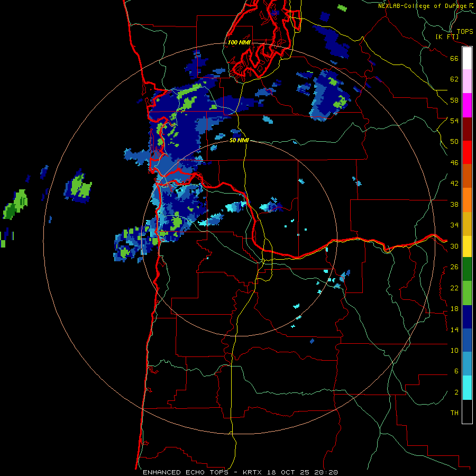
Task: Click the "30" legend value
Action: [454, 246]
